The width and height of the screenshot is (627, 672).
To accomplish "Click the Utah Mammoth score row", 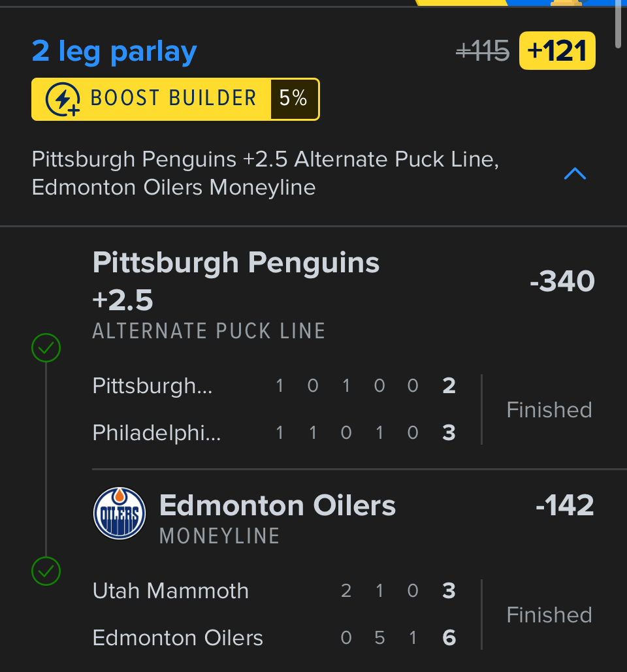I will click(274, 591).
